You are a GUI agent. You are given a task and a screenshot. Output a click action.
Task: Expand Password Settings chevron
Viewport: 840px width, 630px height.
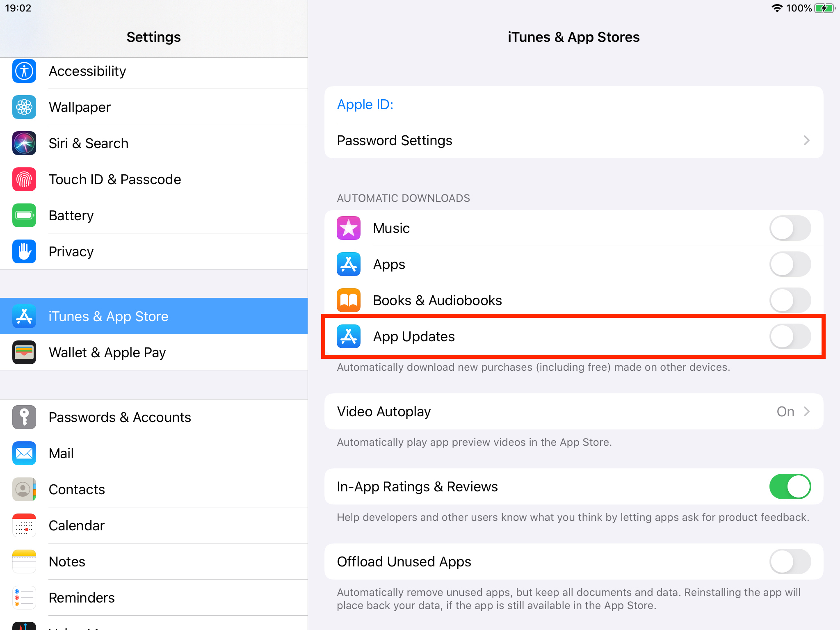click(x=806, y=140)
